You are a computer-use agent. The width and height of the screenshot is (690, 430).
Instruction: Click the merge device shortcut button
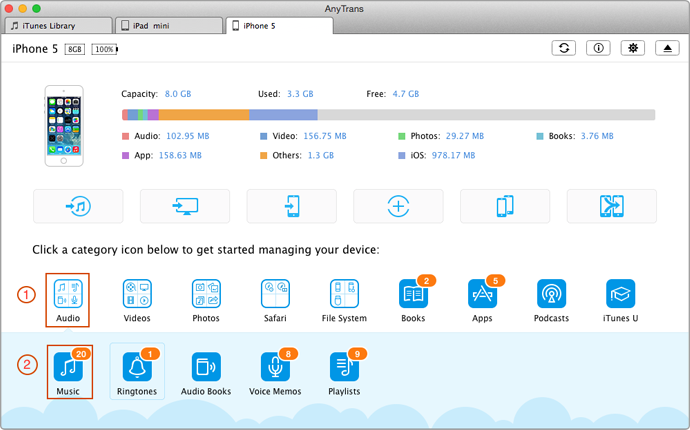[x=612, y=206]
